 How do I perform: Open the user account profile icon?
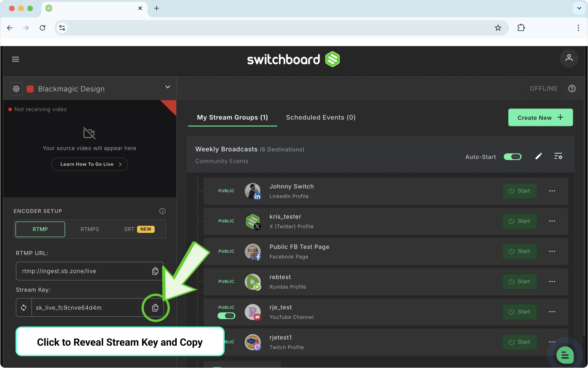pyautogui.click(x=569, y=58)
